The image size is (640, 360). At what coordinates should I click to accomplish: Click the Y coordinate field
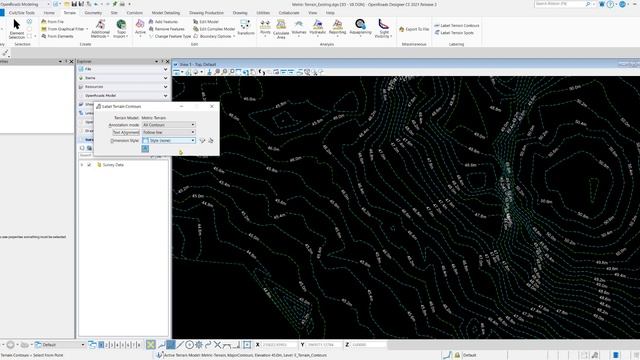(324, 345)
